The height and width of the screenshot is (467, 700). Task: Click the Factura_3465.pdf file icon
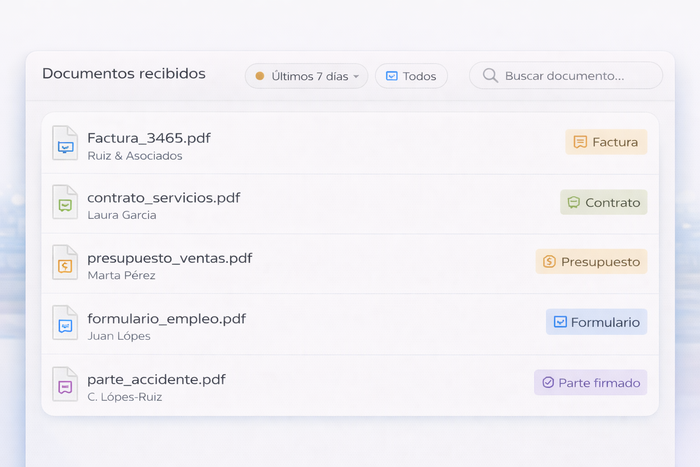click(x=65, y=143)
